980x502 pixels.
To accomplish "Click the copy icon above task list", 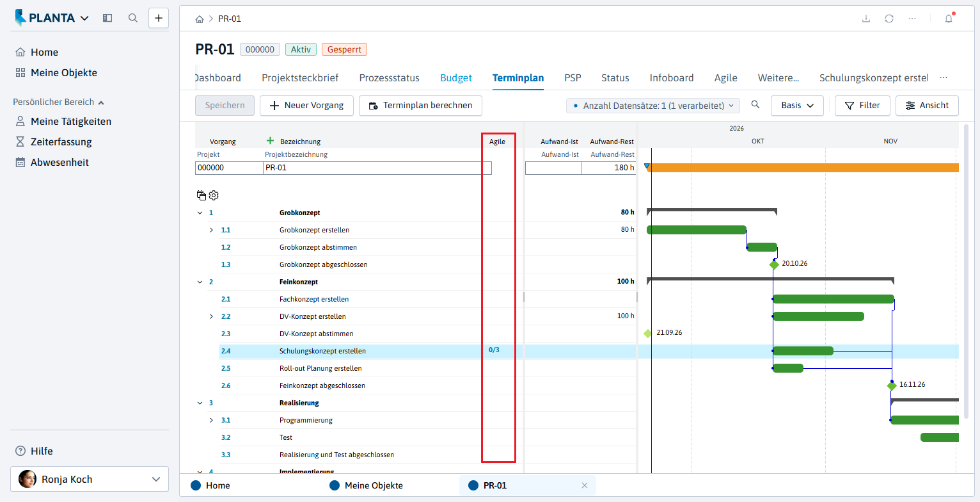I will 202,195.
